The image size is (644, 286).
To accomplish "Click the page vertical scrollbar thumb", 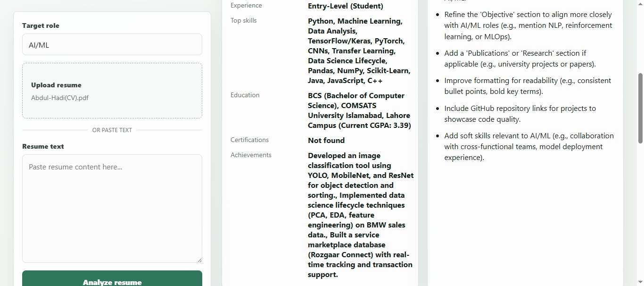I will pyautogui.click(x=640, y=108).
